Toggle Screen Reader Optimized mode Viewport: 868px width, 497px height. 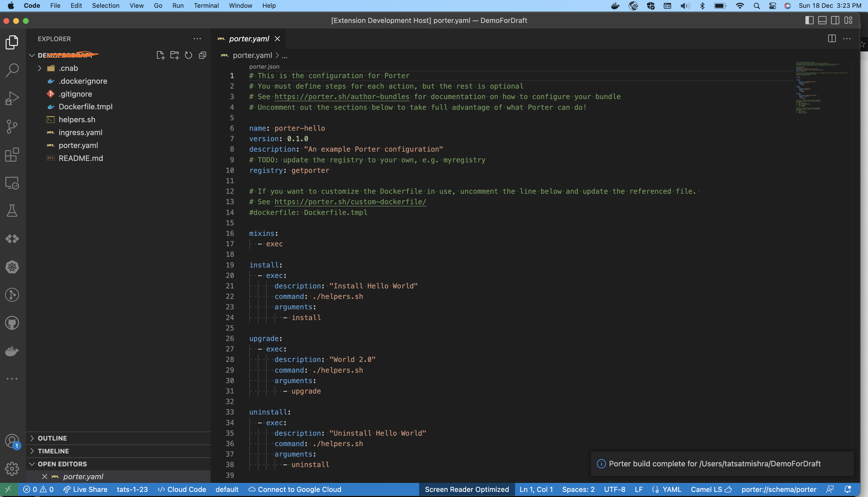click(x=467, y=489)
